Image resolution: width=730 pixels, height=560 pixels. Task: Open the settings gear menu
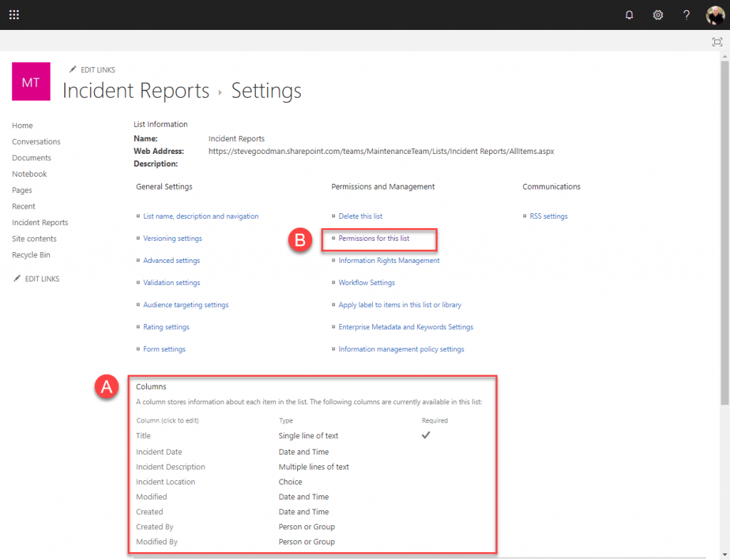(x=657, y=15)
